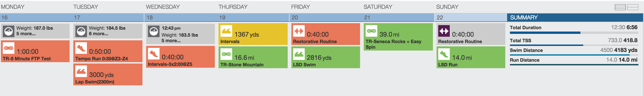Select the purple strength icon on Sunday Restorative Routine
This screenshot has height=96, width=644.
444,31
